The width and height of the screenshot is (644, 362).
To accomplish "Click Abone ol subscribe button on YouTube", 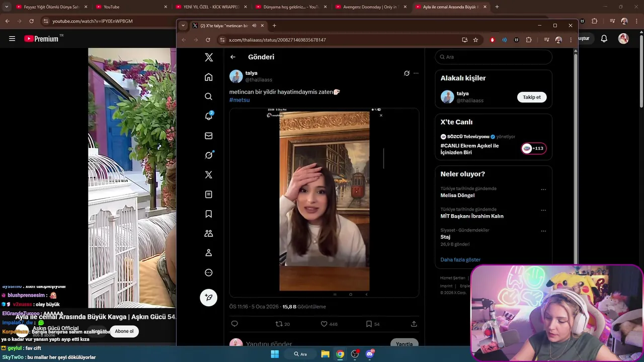I will (124, 331).
